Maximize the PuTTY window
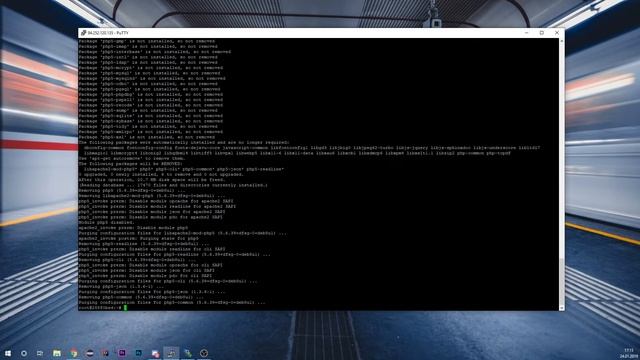Image resolution: width=640 pixels, height=360 pixels. click(542, 33)
